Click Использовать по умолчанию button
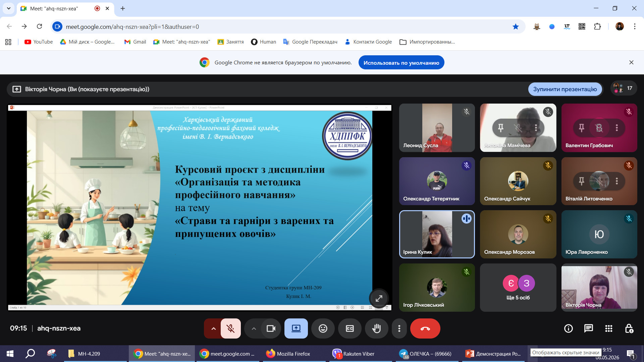The image size is (644, 362). [401, 63]
